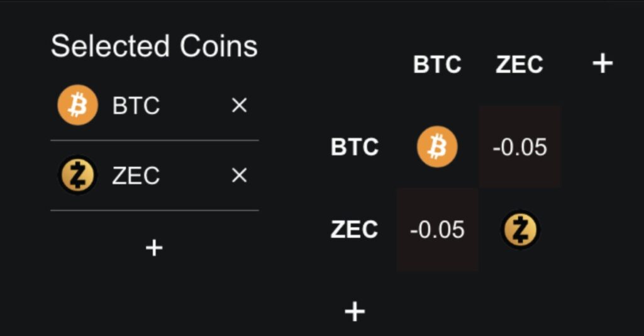Click the Bitcoin icon in Selected Coins list

[77, 106]
